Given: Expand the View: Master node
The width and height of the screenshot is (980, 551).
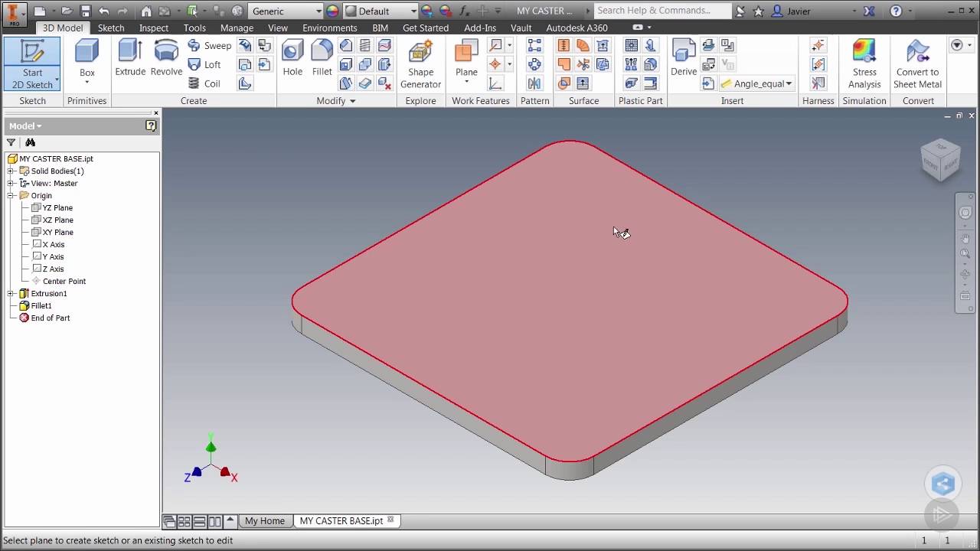Looking at the screenshot, I should click(x=11, y=183).
